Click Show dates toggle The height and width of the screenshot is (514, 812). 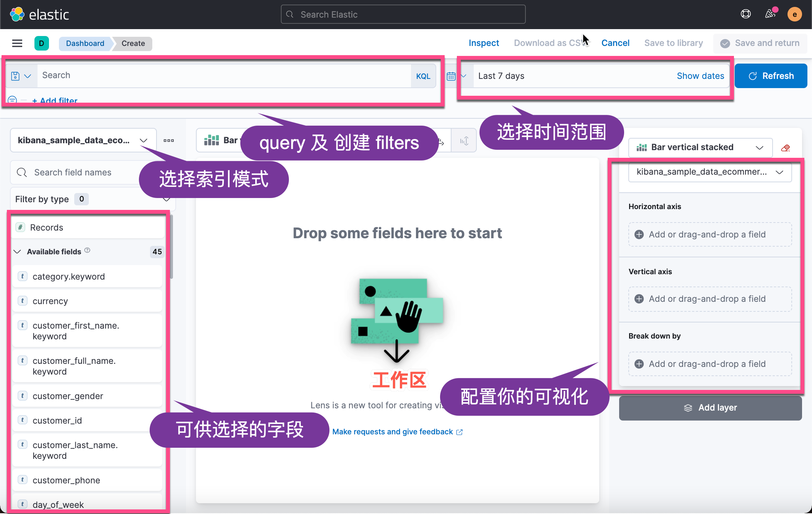(x=700, y=76)
